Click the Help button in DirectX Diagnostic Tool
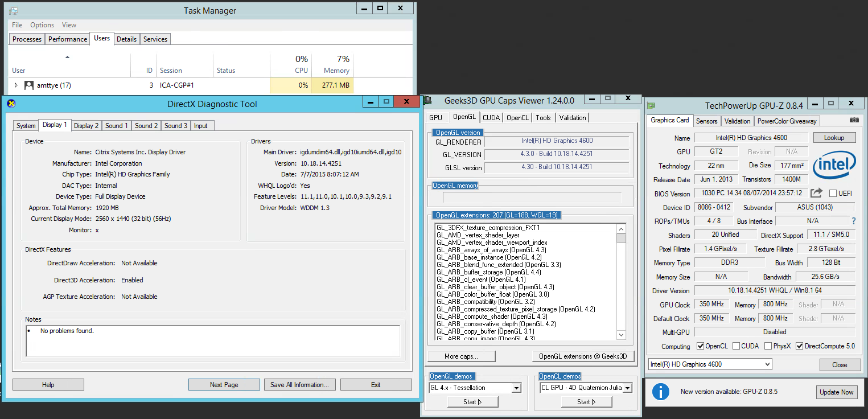Viewport: 868px width, 419px height. point(48,385)
